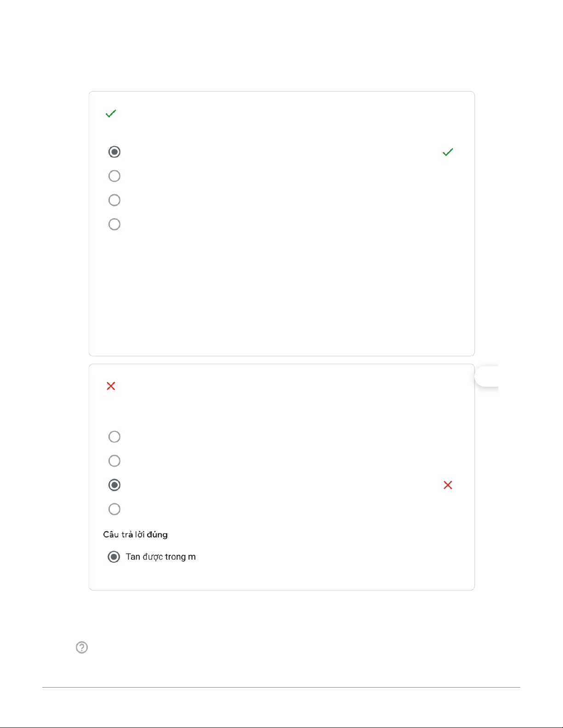Click the red X heading the second question
Screen dimensions: 563x728
click(111, 386)
